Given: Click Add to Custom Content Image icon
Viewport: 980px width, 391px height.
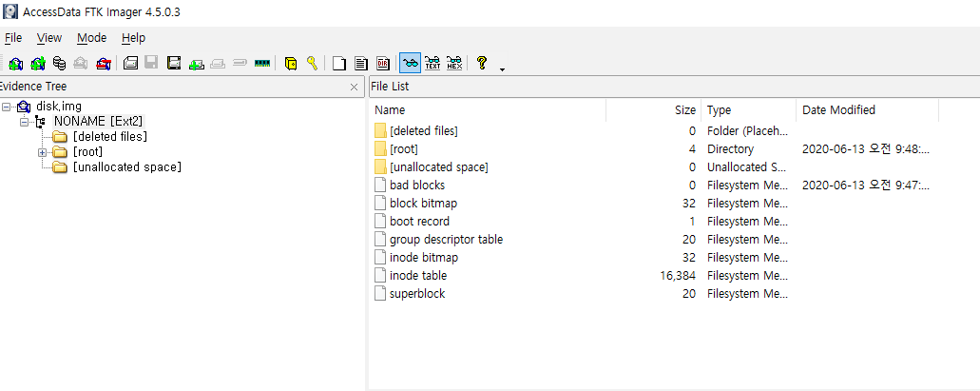Looking at the screenshot, I should pyautogui.click(x=196, y=63).
